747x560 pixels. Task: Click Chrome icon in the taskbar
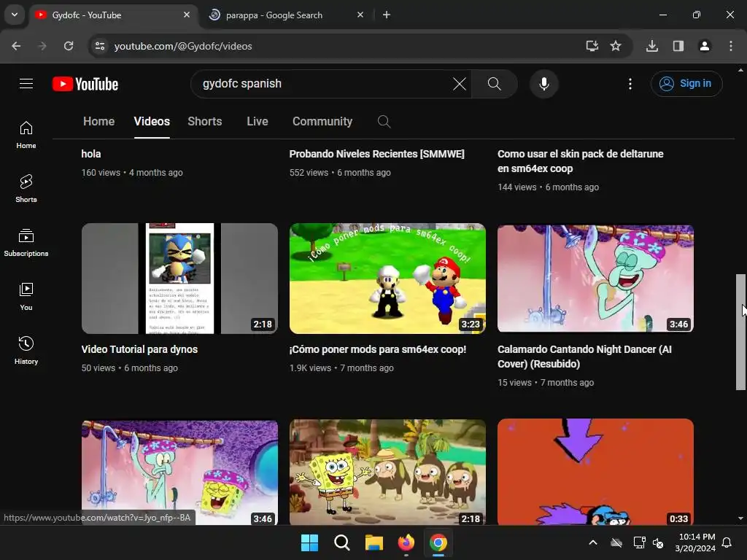point(438,542)
